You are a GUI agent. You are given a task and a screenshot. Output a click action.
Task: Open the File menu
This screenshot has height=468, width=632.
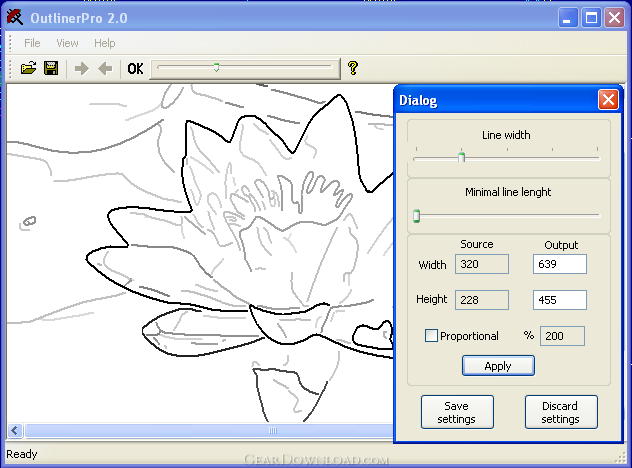32,43
